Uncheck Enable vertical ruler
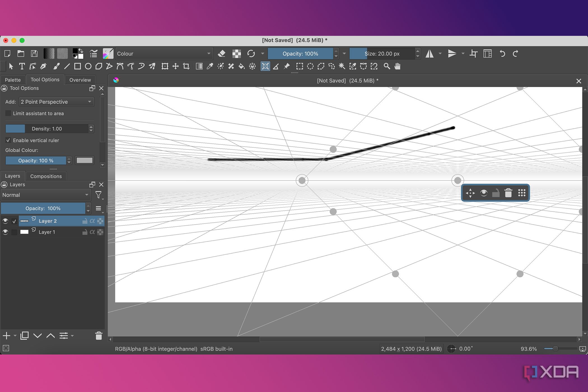Image resolution: width=588 pixels, height=392 pixels. 8,140
